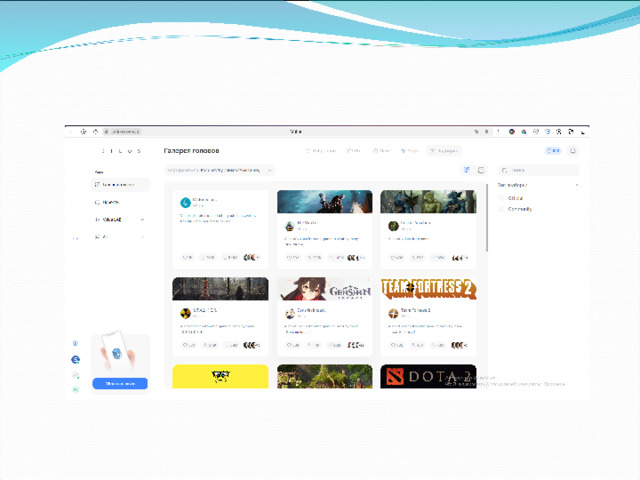Open the Dota 2 voice card thumbnail

click(428, 376)
